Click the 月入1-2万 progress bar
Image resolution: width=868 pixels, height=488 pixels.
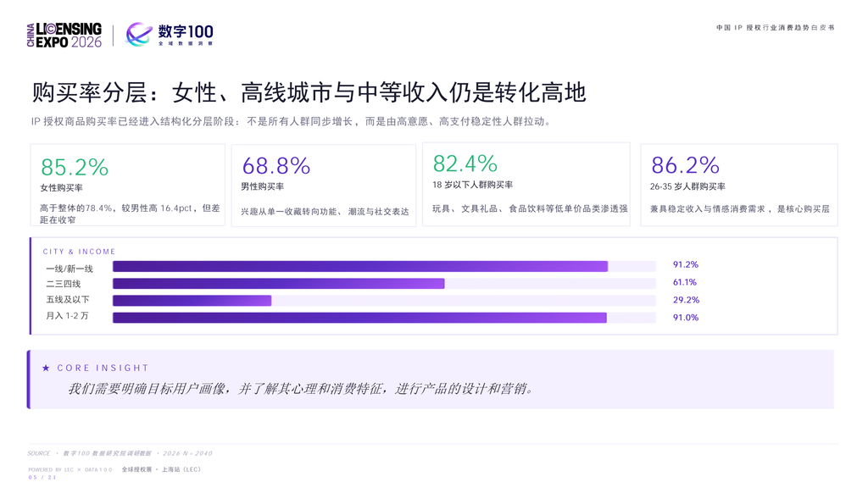pos(384,318)
